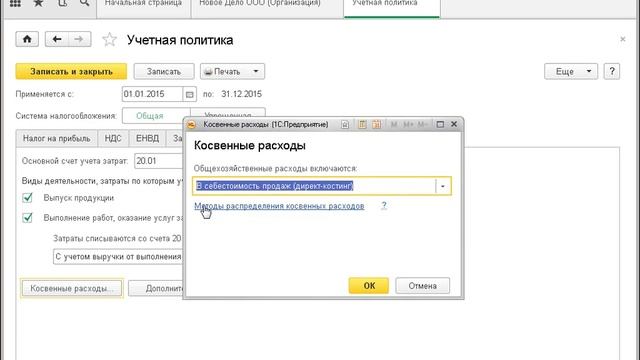Add Учетная политика to favorites star
Image resolution: width=640 pixels, height=360 pixels.
109,40
